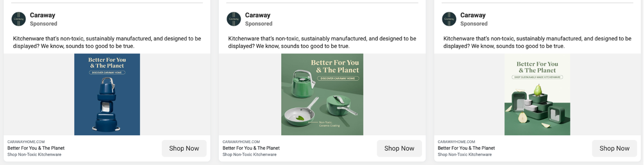Select 'Better For You & The Planet' headline, left ad

36,148
